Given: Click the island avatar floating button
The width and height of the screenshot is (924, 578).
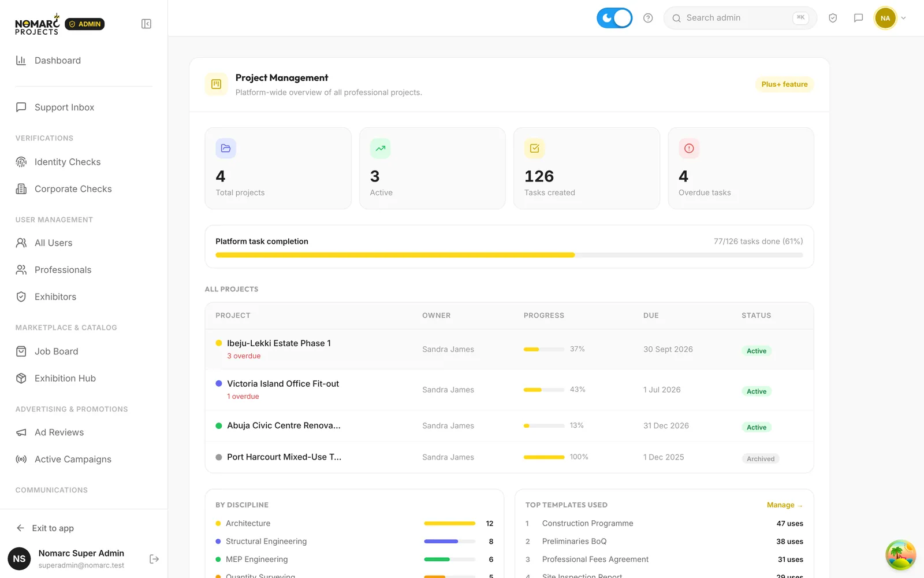Looking at the screenshot, I should (x=901, y=555).
